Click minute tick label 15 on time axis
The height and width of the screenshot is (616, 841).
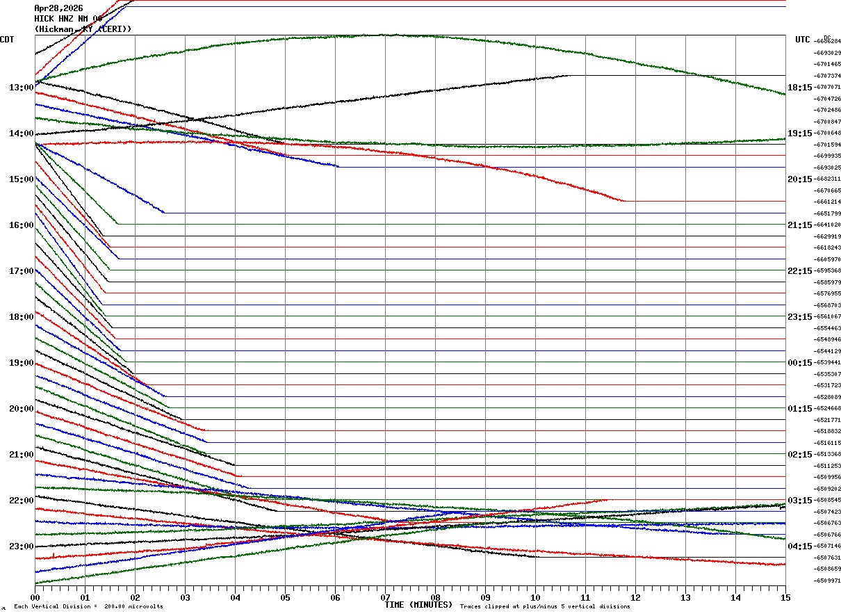tap(785, 597)
